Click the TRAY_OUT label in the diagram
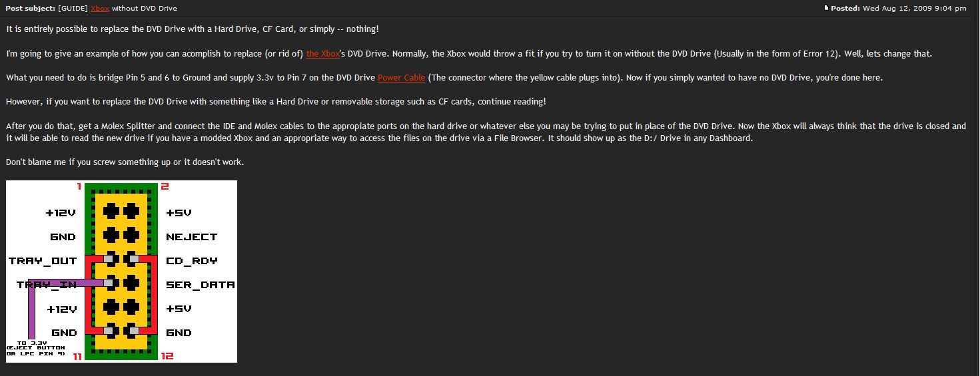The height and width of the screenshot is (376, 980). click(x=43, y=261)
